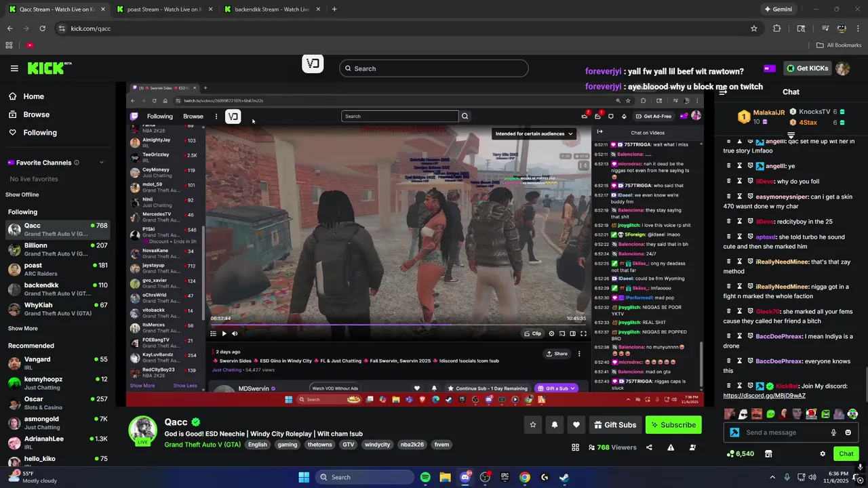The width and height of the screenshot is (868, 488).
Task: Click the green KICK logo
Action: (49, 68)
